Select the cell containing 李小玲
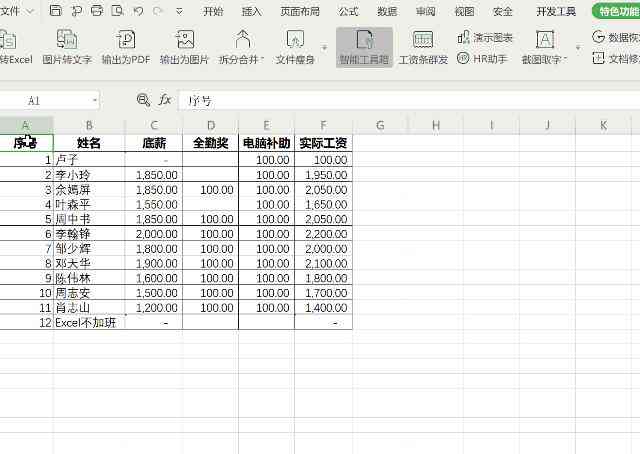The width and height of the screenshot is (640, 454). click(x=89, y=175)
